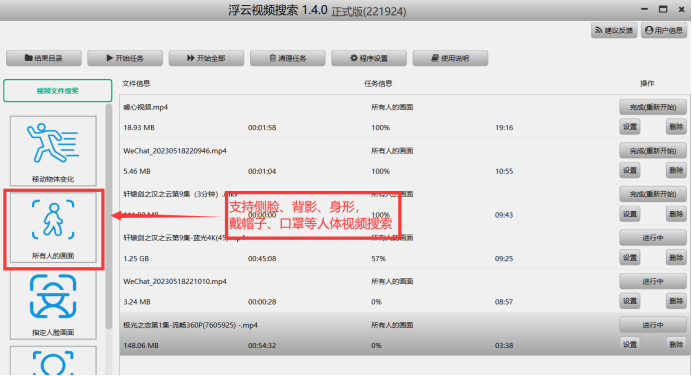Select the 所有人的画面 person-detection icon

pos(53,228)
